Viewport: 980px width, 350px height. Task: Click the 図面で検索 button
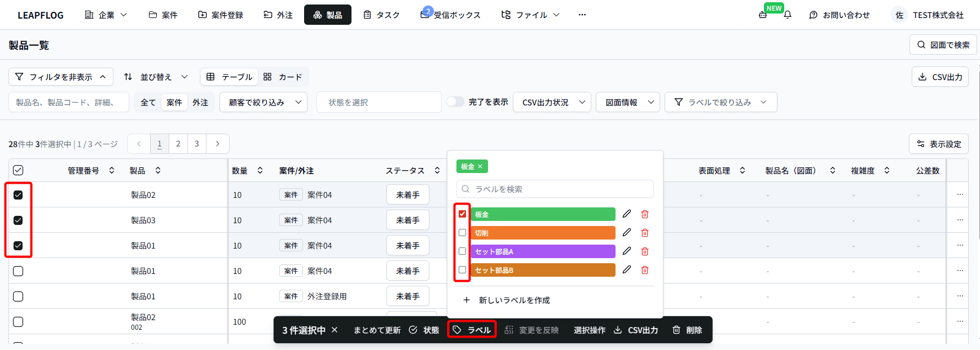tap(943, 45)
